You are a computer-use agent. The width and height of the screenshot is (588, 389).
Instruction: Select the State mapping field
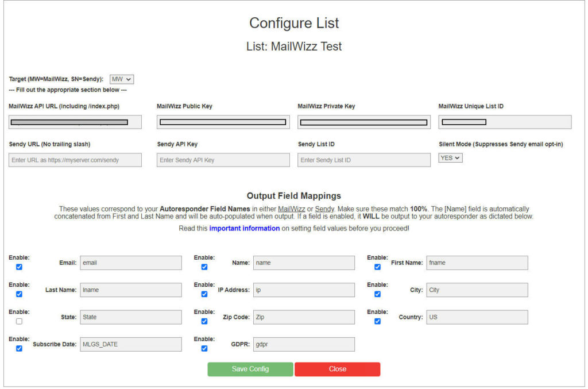coord(131,317)
